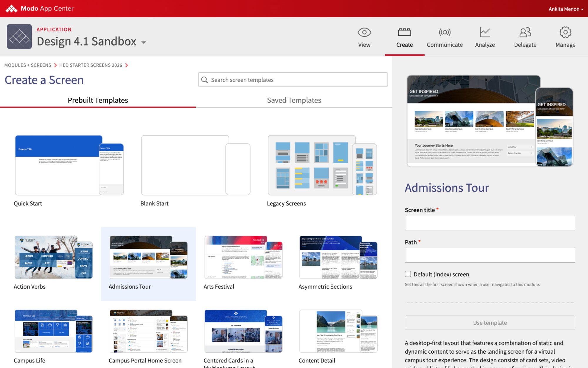Expand the Design 4.1 Sandbox application dropdown

pos(144,42)
